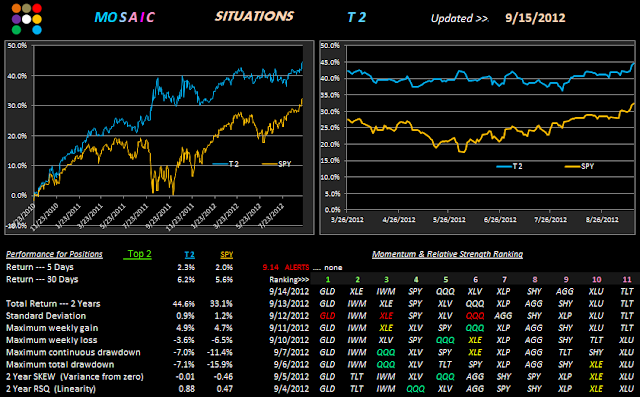Click the SPY column header link

[227, 255]
